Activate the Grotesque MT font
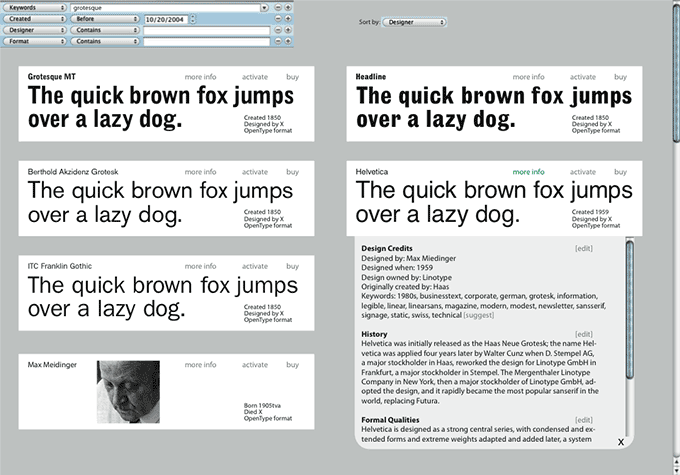The image size is (680, 475). (x=255, y=77)
